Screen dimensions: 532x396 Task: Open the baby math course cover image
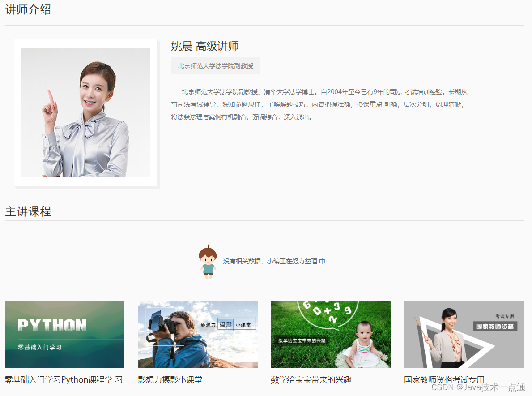[331, 335]
